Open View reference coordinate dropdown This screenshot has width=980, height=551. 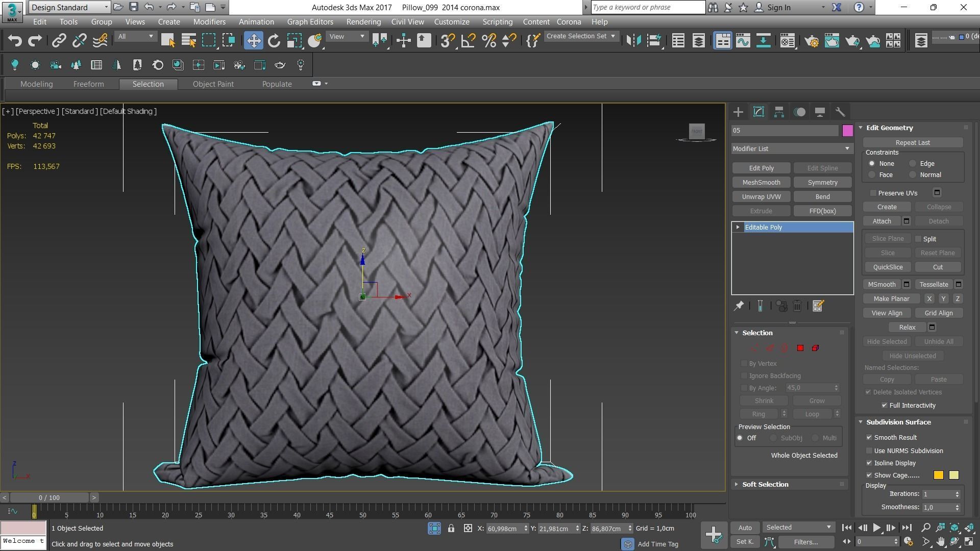click(347, 36)
